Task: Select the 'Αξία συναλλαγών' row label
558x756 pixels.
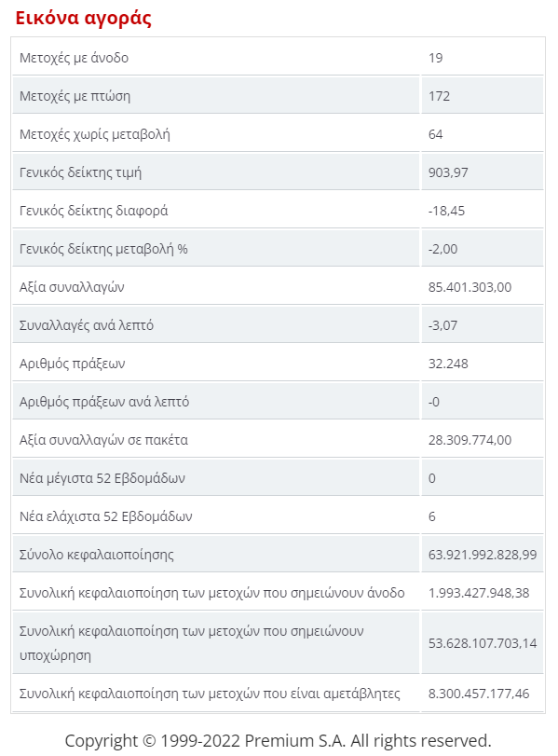Action: pyautogui.click(x=72, y=287)
